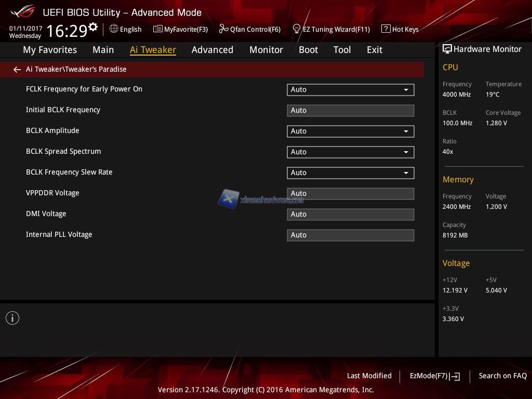Select the Boot tab
The height and width of the screenshot is (399, 532).
[x=308, y=50]
